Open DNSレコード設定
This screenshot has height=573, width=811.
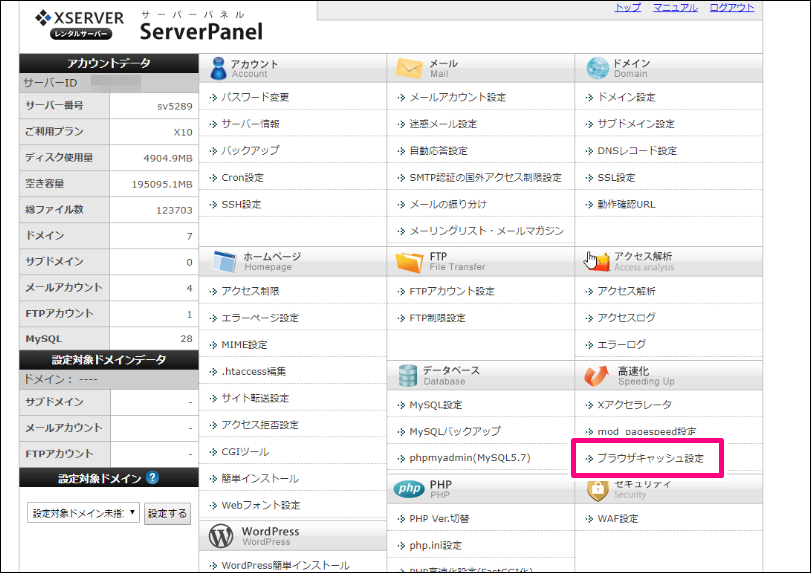pos(637,150)
